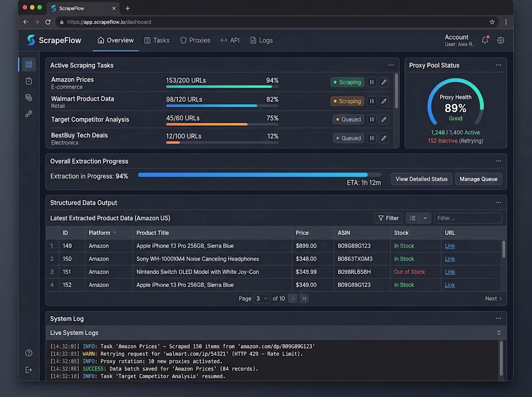The height and width of the screenshot is (397, 532).
Task: Open the database sidebar icon
Action: (29, 97)
